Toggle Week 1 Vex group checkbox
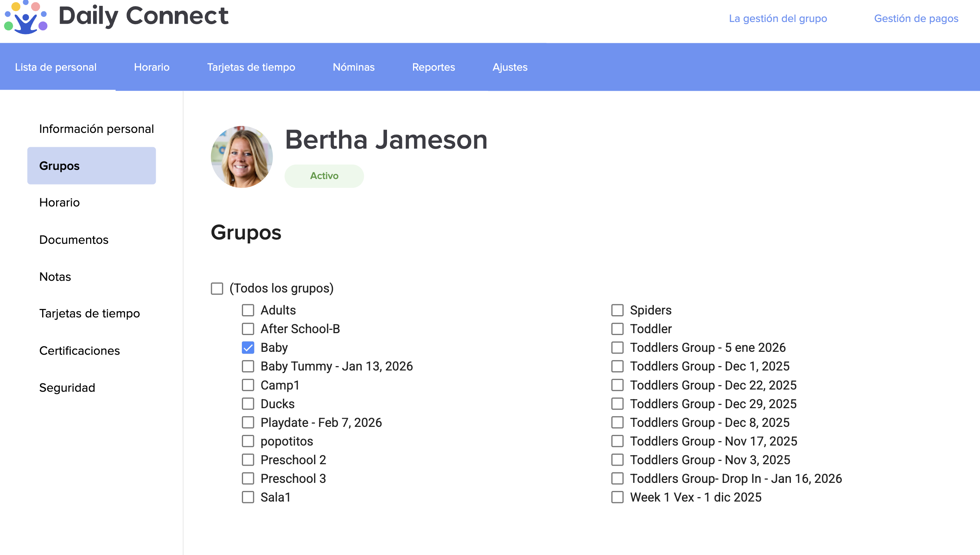Viewport: 980px width, 555px height. (x=617, y=497)
